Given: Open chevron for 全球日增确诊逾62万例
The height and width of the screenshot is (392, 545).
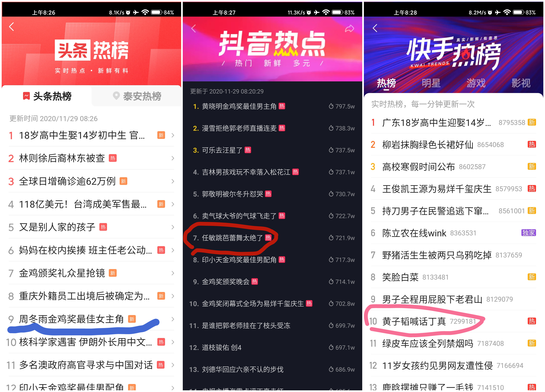Looking at the screenshot, I should (172, 181).
